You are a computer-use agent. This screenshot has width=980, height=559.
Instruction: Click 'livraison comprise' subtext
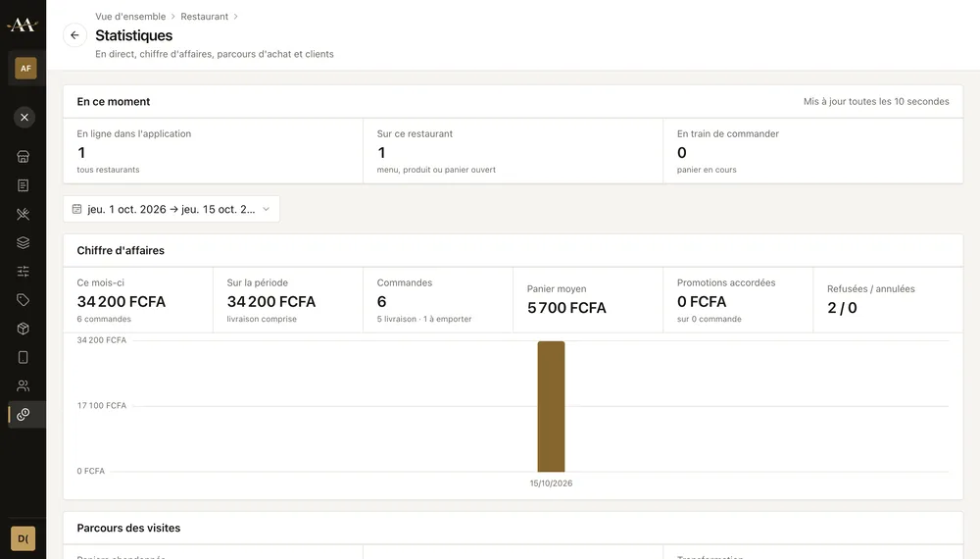262,319
